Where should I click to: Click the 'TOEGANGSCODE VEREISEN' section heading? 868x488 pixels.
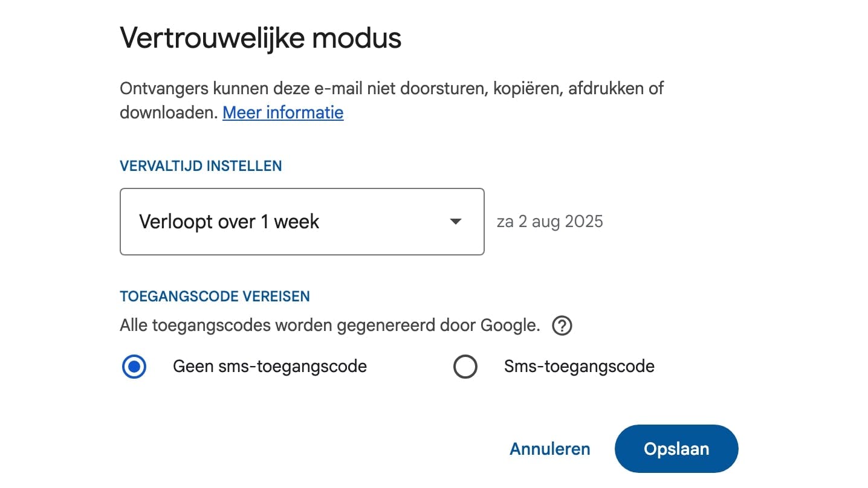coord(215,297)
